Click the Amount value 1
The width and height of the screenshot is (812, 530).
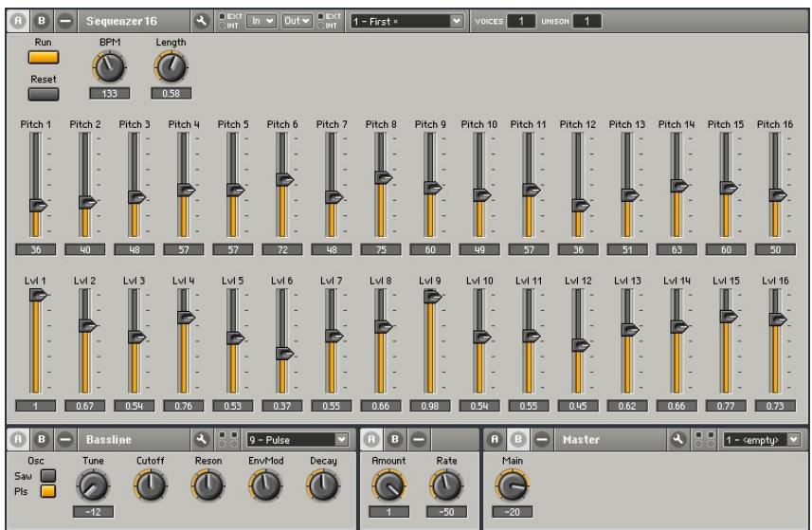click(388, 512)
